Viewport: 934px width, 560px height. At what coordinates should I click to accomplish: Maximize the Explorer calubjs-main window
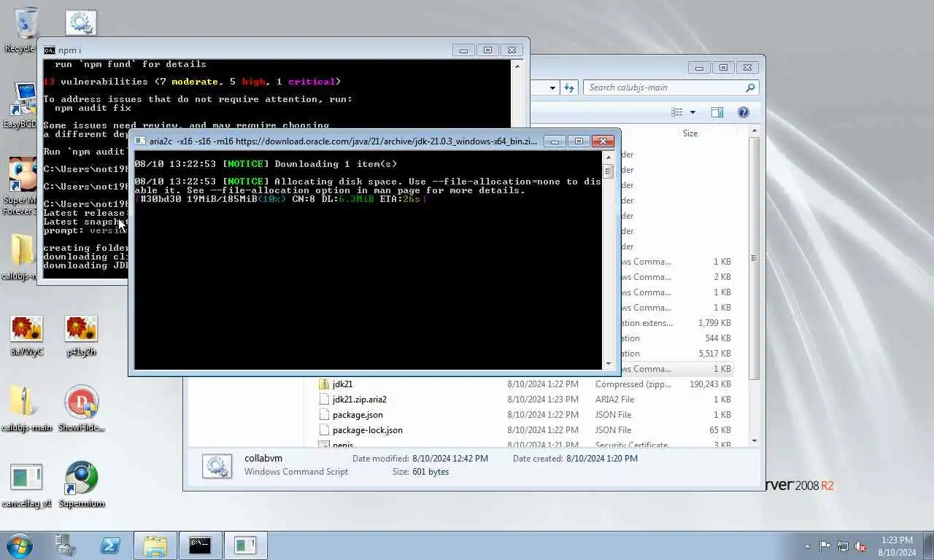[x=723, y=68]
